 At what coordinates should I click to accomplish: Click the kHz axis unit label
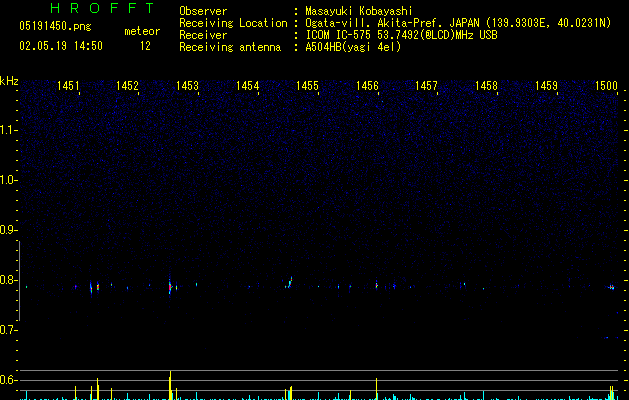(9, 81)
